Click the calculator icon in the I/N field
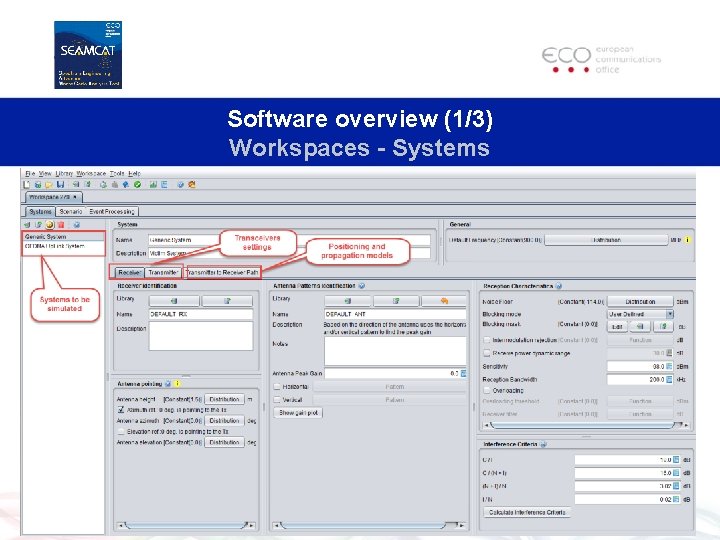The image size is (720, 540). click(676, 499)
